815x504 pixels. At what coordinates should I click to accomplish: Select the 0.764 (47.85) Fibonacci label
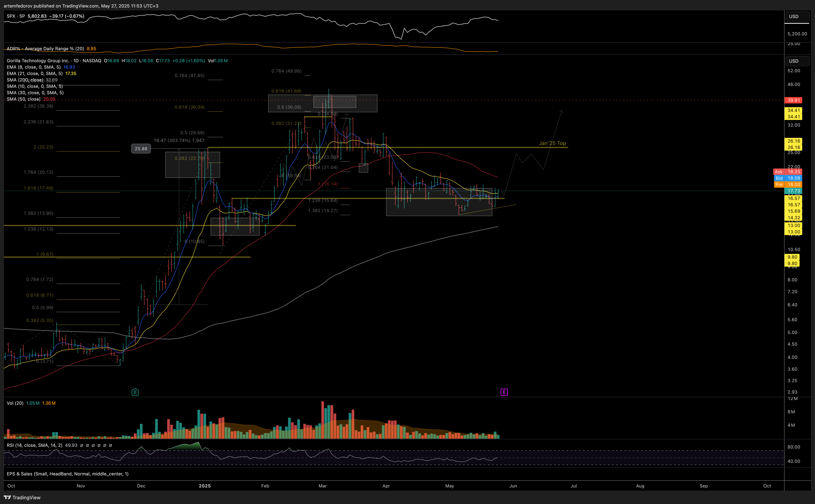click(190, 76)
